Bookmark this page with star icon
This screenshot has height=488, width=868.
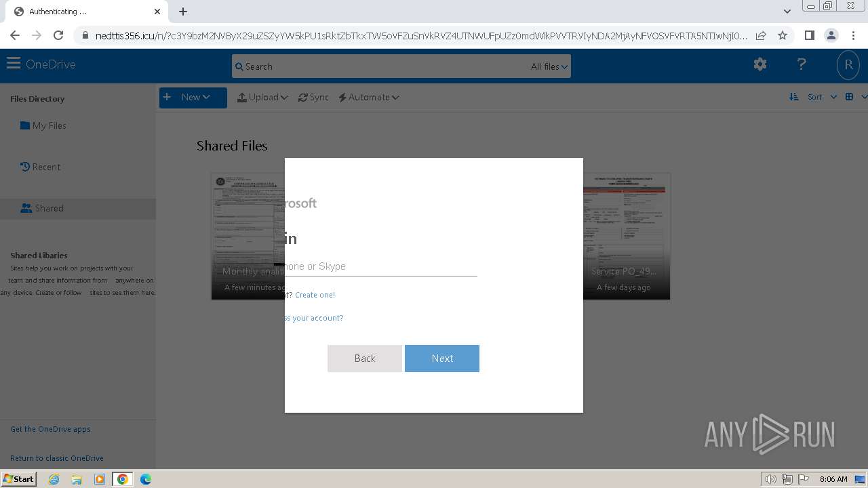click(x=783, y=35)
